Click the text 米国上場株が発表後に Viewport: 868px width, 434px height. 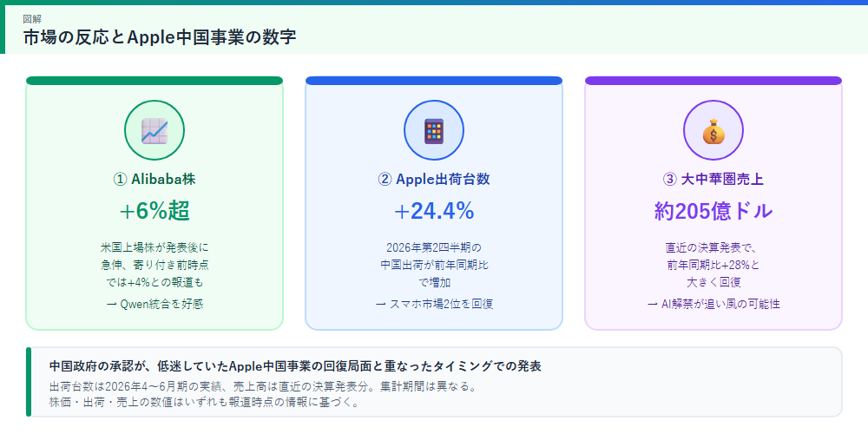pyautogui.click(x=155, y=247)
